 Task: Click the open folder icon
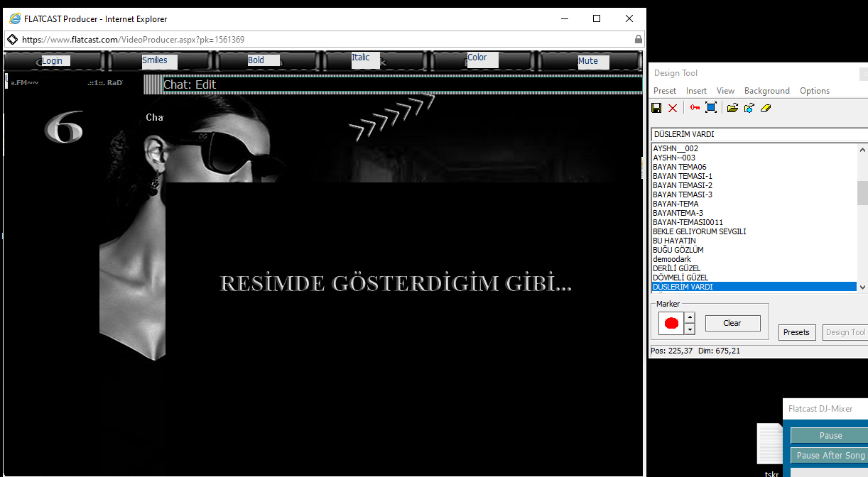pyautogui.click(x=732, y=108)
